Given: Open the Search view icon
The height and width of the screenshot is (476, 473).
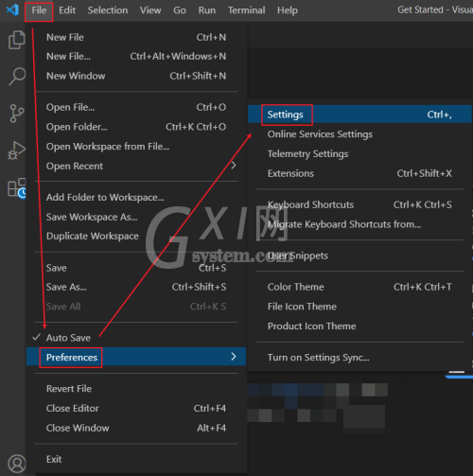Looking at the screenshot, I should (16, 77).
